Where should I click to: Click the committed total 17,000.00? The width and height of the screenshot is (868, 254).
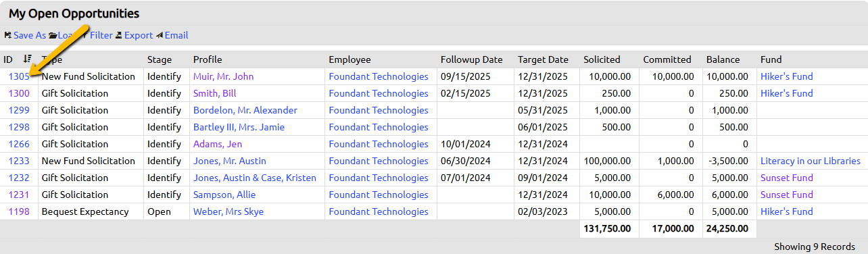[671, 228]
